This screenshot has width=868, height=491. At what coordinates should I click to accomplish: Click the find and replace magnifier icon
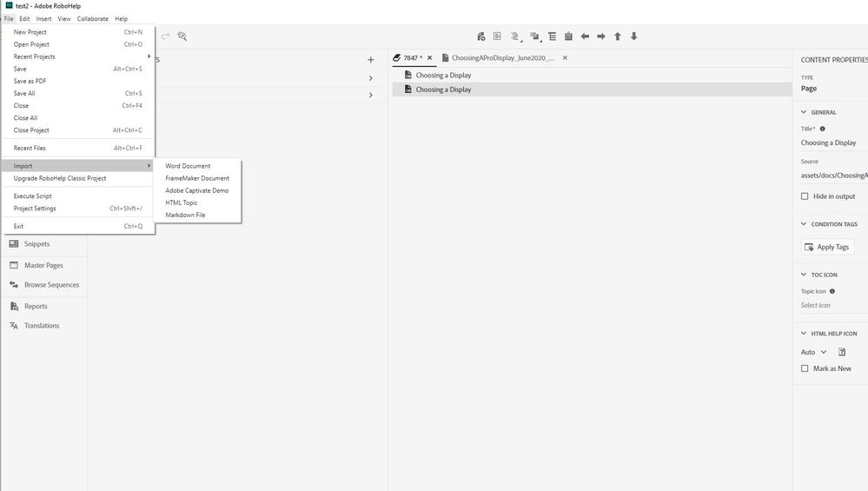(x=182, y=36)
